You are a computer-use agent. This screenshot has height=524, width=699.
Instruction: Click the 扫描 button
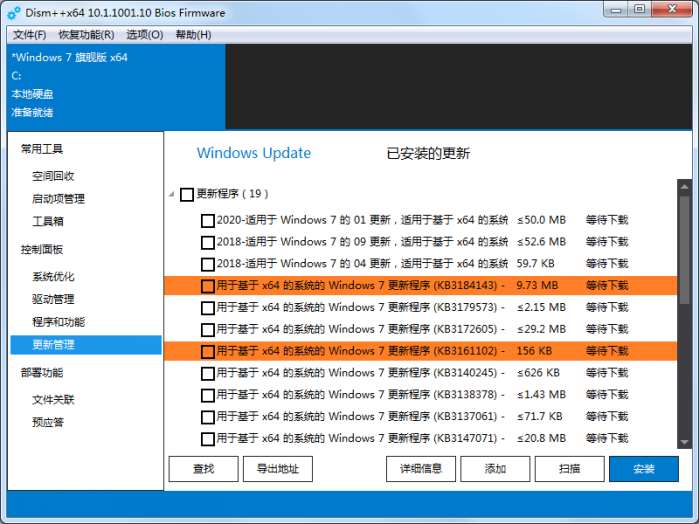coord(570,469)
